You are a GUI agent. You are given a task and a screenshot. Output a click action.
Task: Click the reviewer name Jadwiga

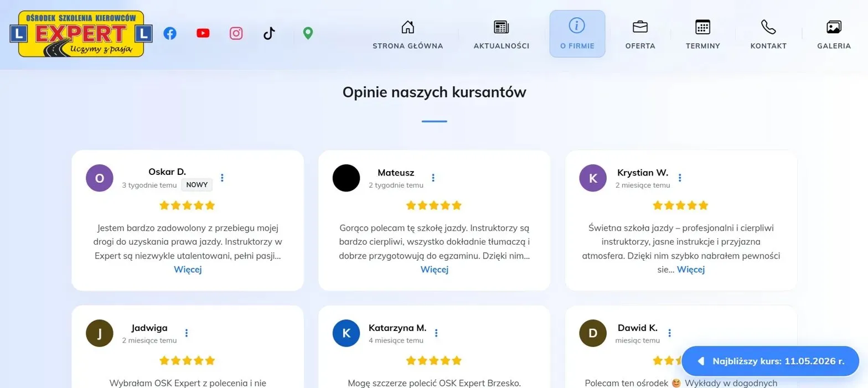(149, 328)
